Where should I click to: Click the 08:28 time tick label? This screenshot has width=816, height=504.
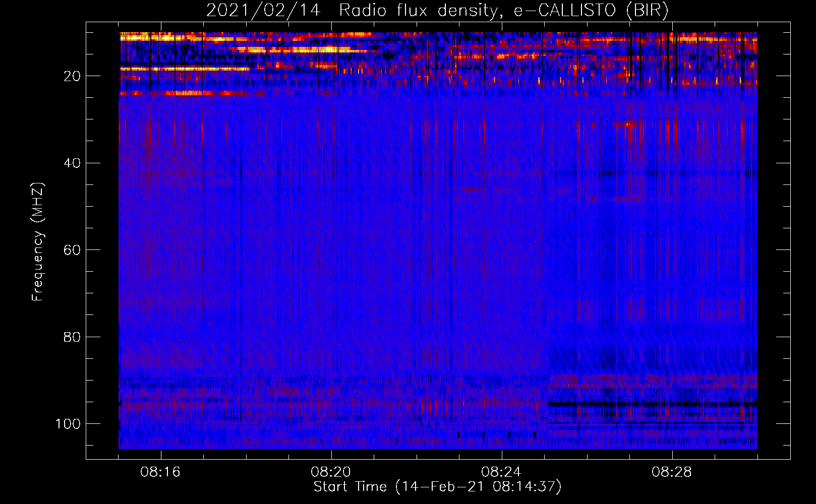672,472
